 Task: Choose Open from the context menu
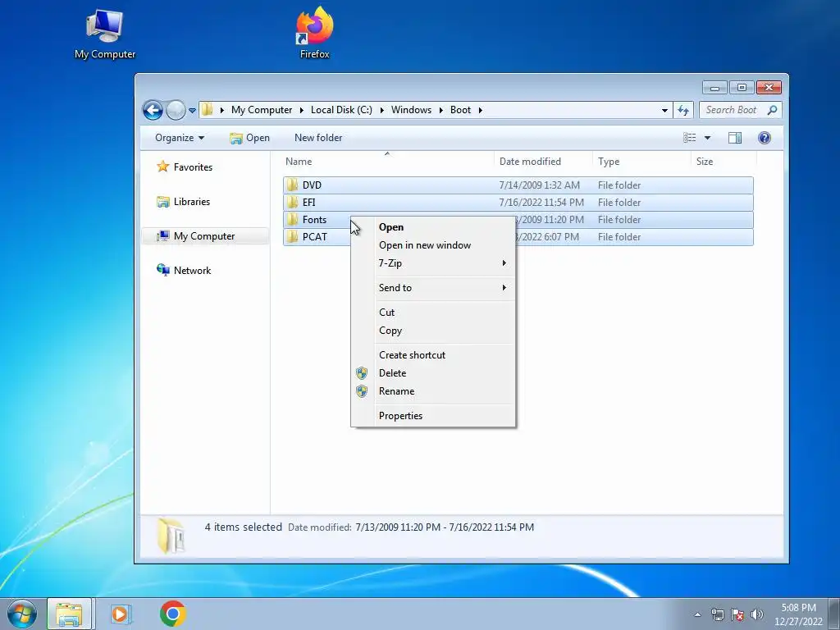coord(433,227)
